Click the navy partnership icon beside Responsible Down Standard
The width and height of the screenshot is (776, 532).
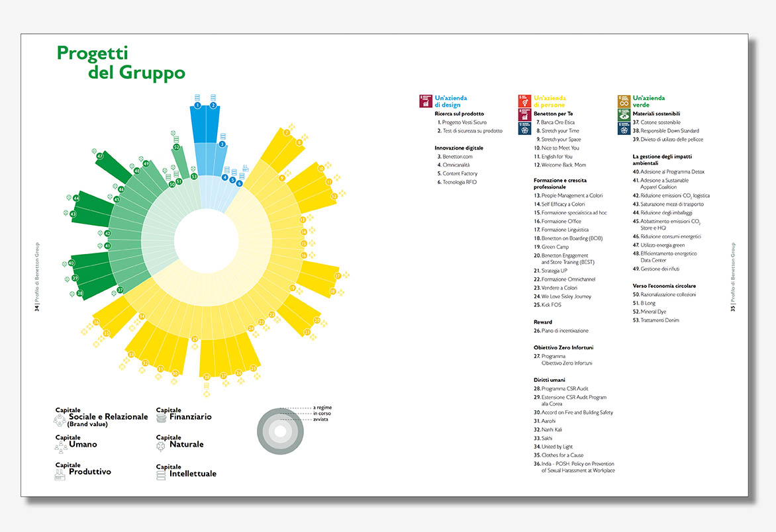(624, 128)
